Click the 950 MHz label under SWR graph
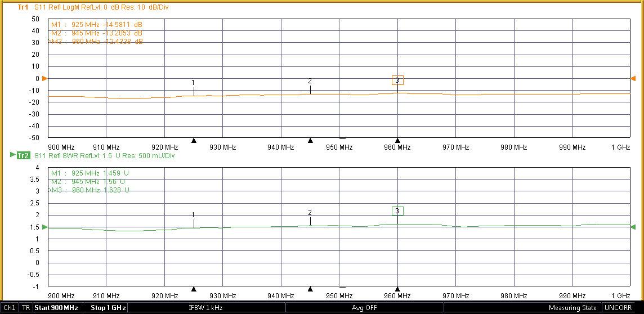 coord(339,296)
